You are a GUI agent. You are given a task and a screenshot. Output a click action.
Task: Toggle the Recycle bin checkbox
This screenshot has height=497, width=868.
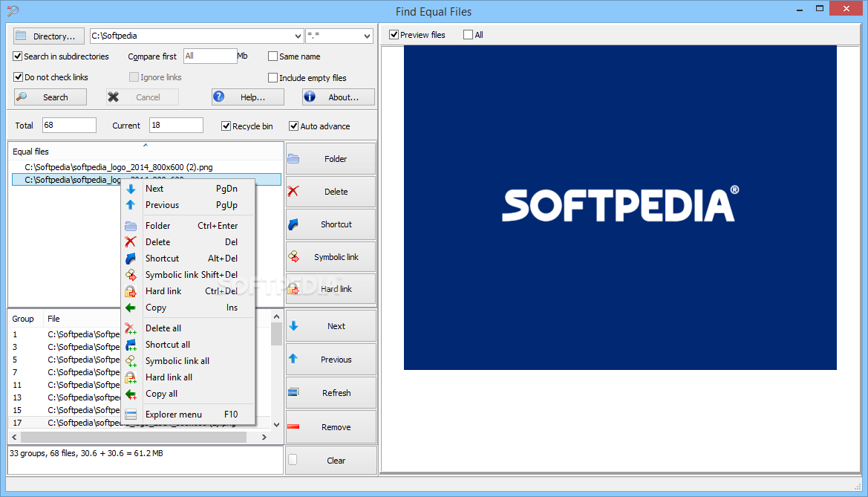[x=226, y=126]
